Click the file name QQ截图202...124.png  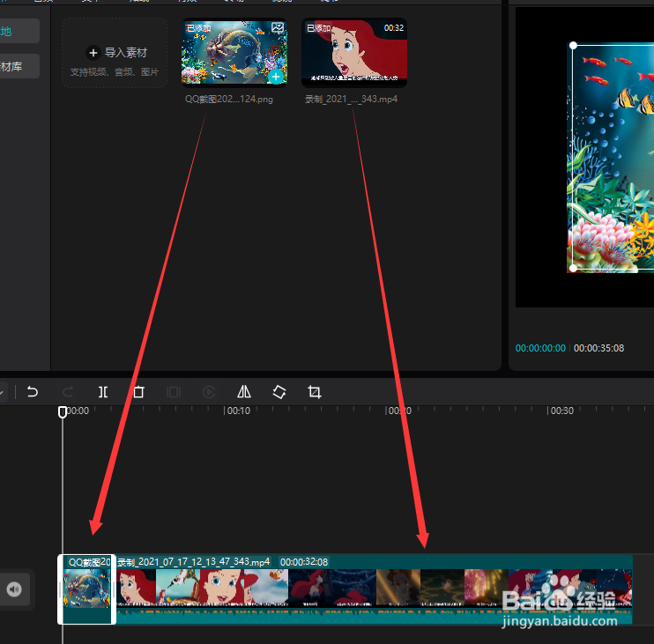click(x=229, y=100)
